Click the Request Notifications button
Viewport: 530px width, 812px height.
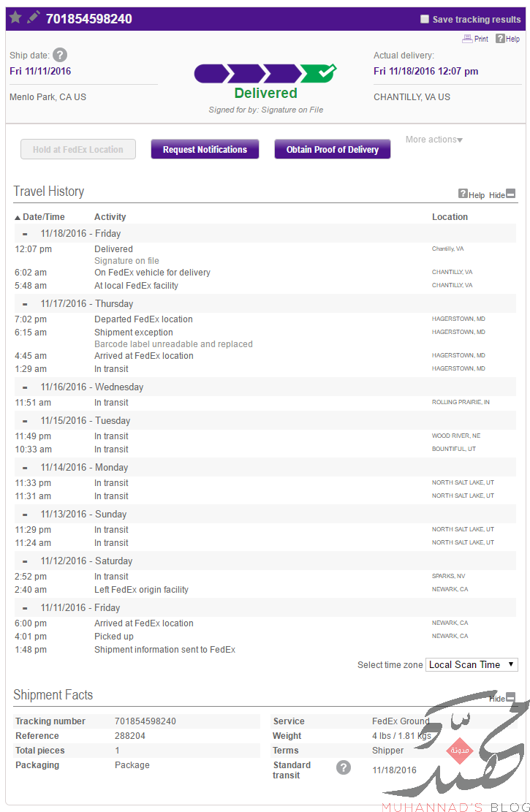pyautogui.click(x=205, y=149)
